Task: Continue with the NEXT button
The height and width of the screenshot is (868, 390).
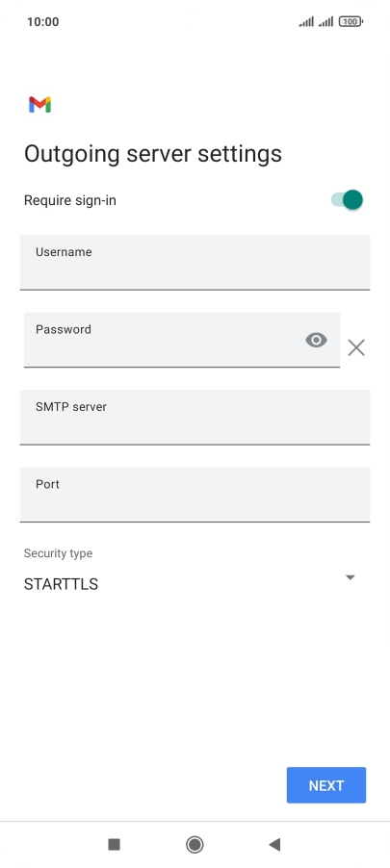Action: 326,785
